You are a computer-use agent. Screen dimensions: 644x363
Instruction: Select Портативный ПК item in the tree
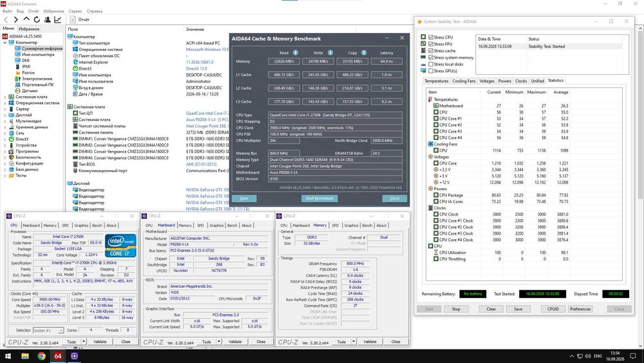[38, 84]
